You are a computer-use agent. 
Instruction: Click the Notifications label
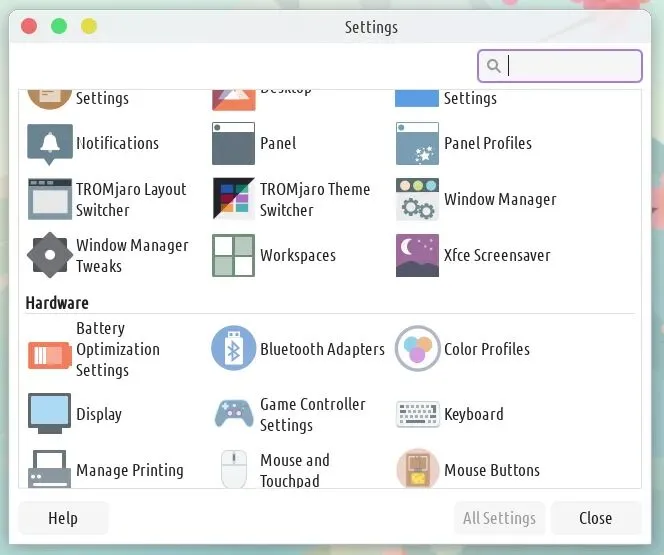tap(118, 143)
